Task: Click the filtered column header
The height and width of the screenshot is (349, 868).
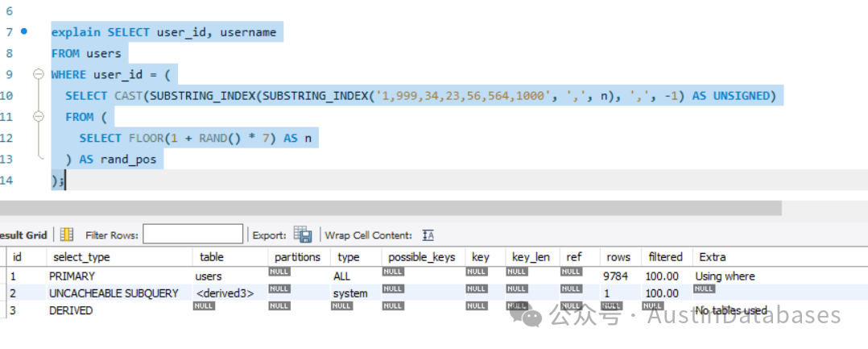Action: point(665,257)
